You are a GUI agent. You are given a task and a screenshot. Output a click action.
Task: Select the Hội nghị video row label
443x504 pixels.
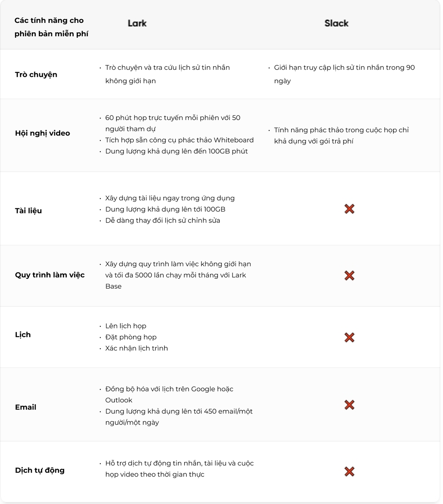coord(42,133)
